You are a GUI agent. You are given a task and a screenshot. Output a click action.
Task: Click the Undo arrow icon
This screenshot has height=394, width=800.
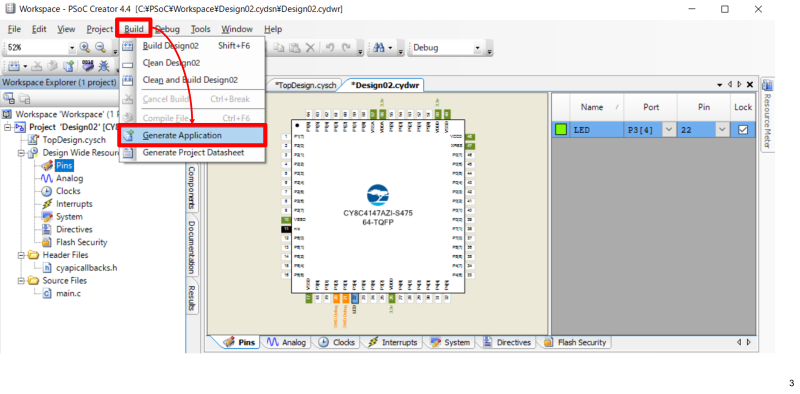330,47
